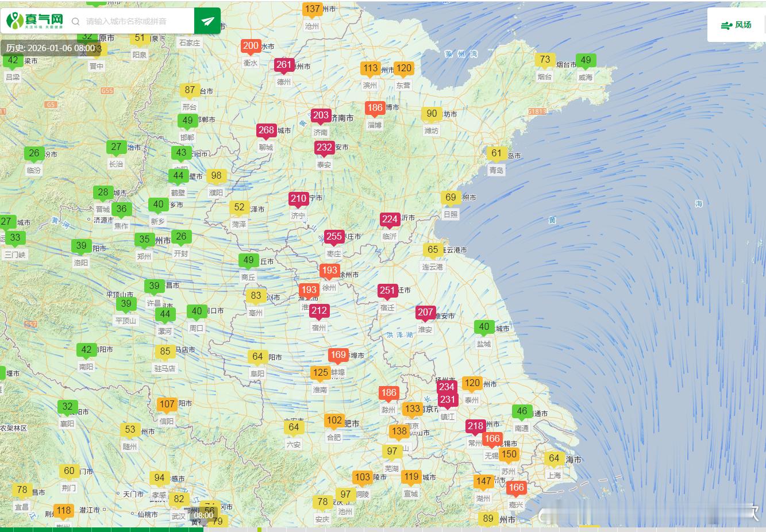Click the 青岛 marker showing 61
766x532 pixels.
(496, 153)
